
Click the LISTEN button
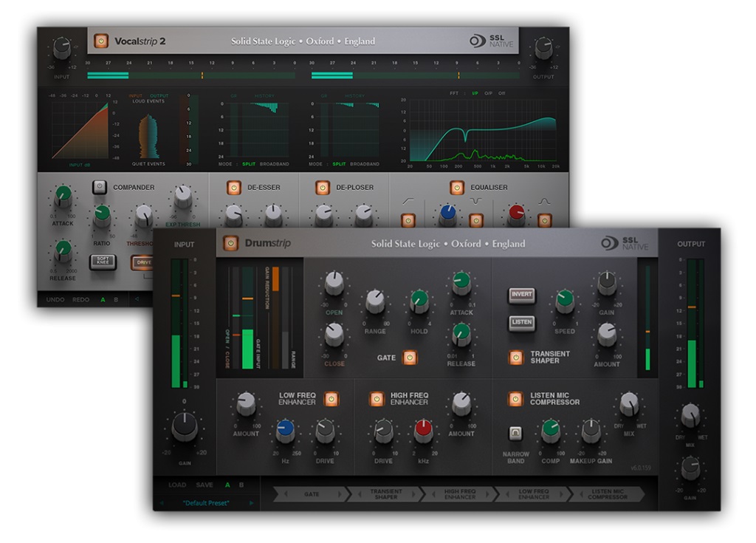[x=522, y=322]
